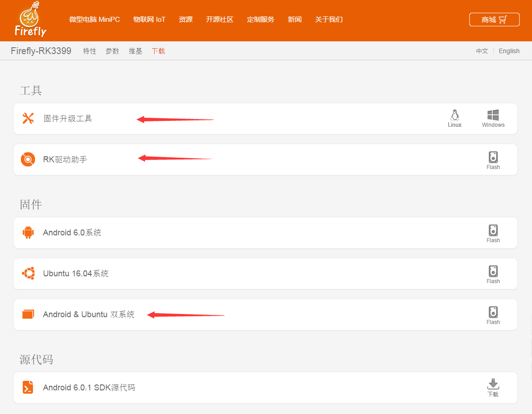Click the 固件升级工具 label

(x=68, y=118)
